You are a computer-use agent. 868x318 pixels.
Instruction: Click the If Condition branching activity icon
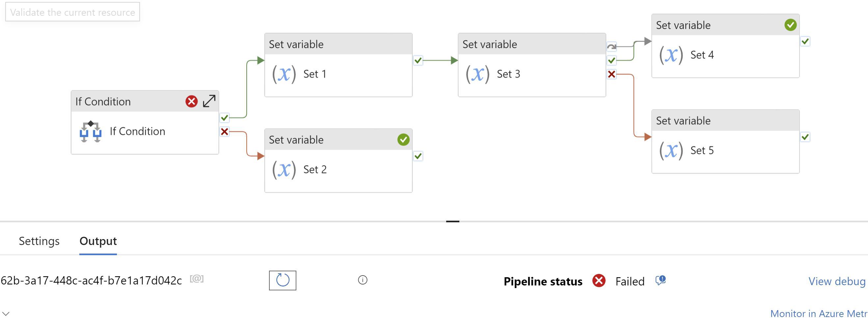[x=90, y=131]
